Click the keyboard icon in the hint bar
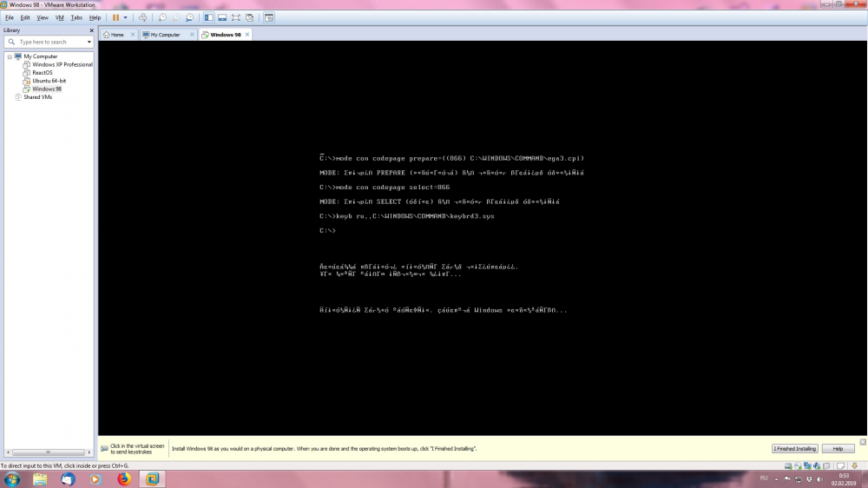Screen dimensions: 868x488 pyautogui.click(x=104, y=449)
